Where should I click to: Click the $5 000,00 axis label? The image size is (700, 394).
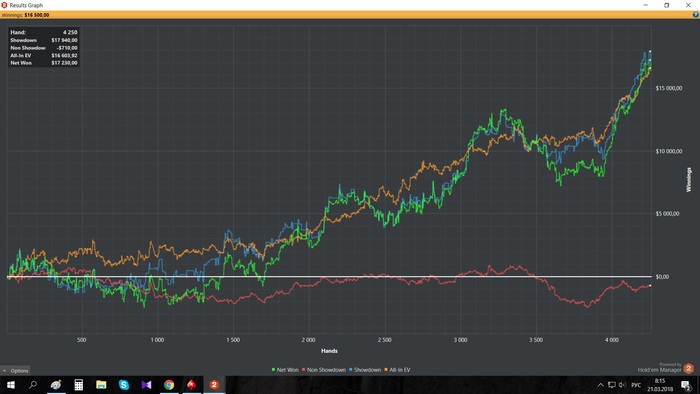(x=667, y=213)
